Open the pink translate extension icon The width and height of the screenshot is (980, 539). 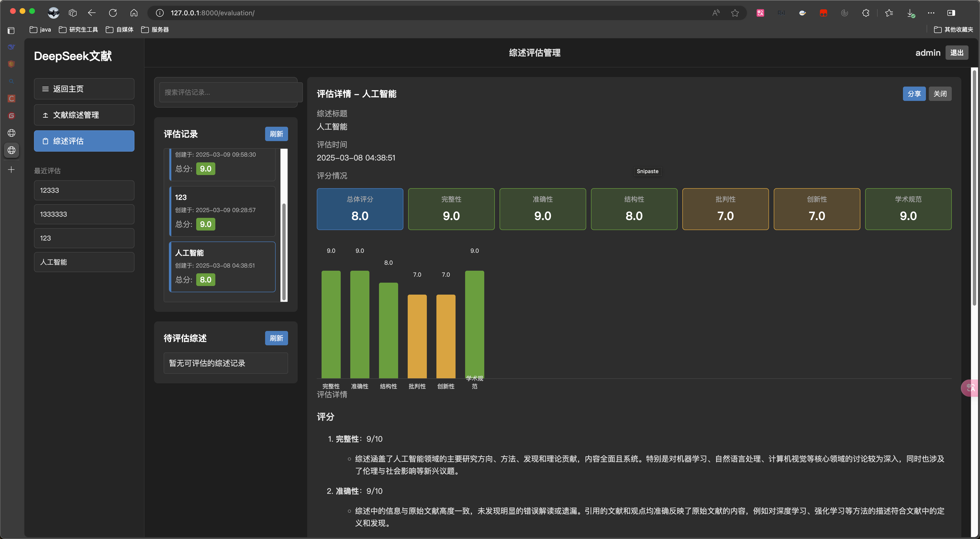(760, 13)
